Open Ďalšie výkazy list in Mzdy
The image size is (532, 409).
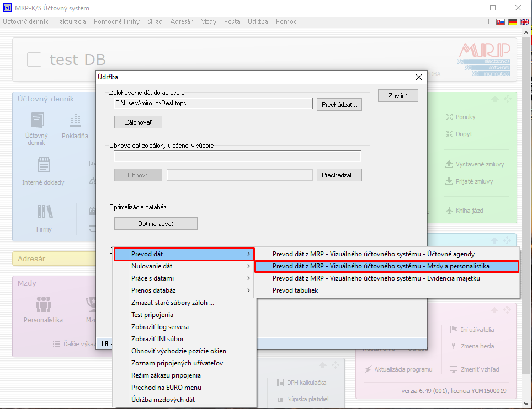point(75,344)
